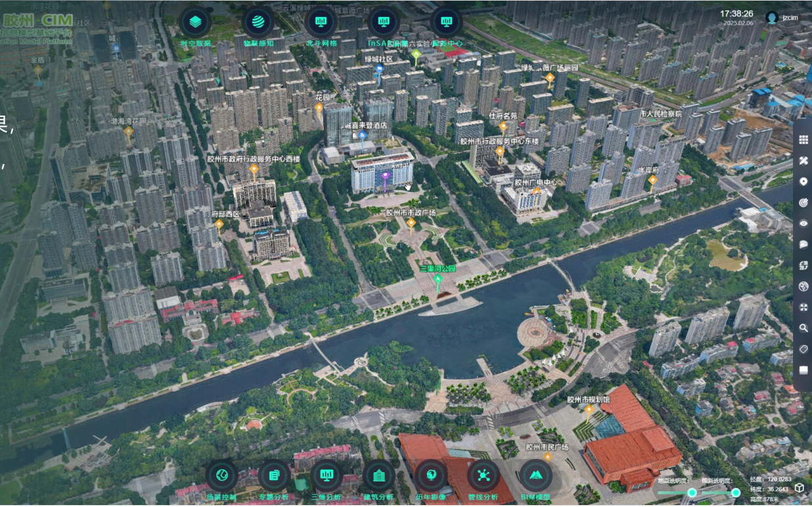Open the 物联感知 globe module
The image size is (812, 507).
click(x=258, y=22)
